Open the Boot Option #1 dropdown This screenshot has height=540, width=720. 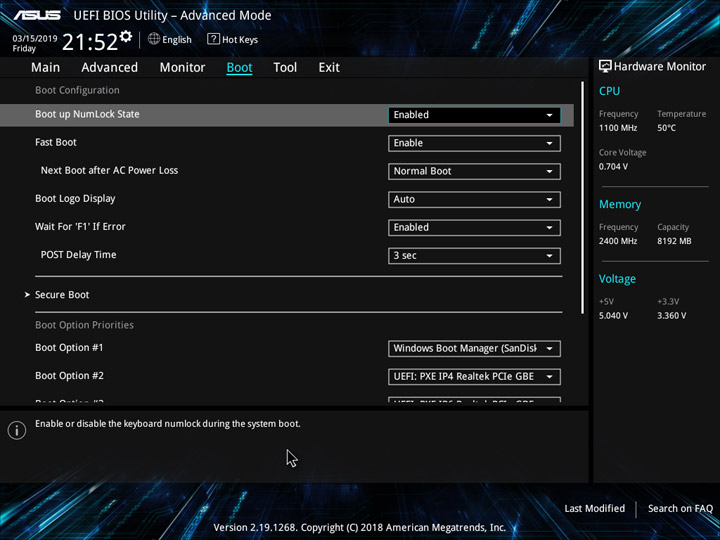tap(474, 348)
